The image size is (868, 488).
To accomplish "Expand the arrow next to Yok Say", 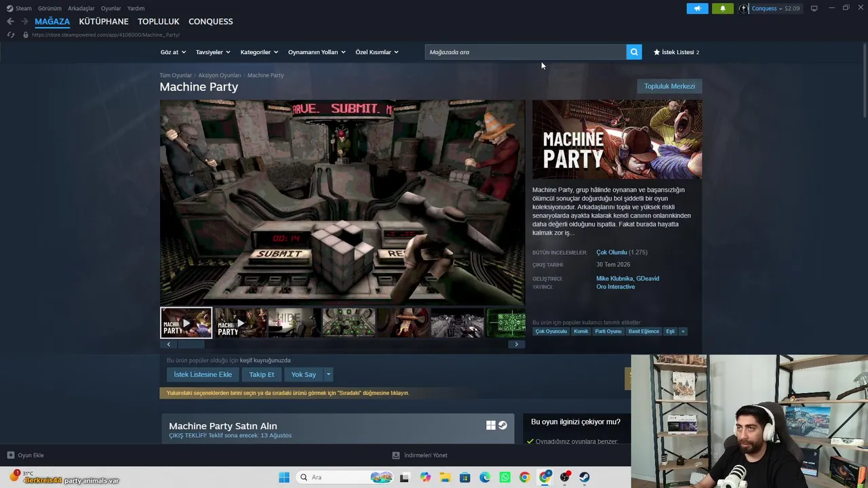I will (x=328, y=374).
